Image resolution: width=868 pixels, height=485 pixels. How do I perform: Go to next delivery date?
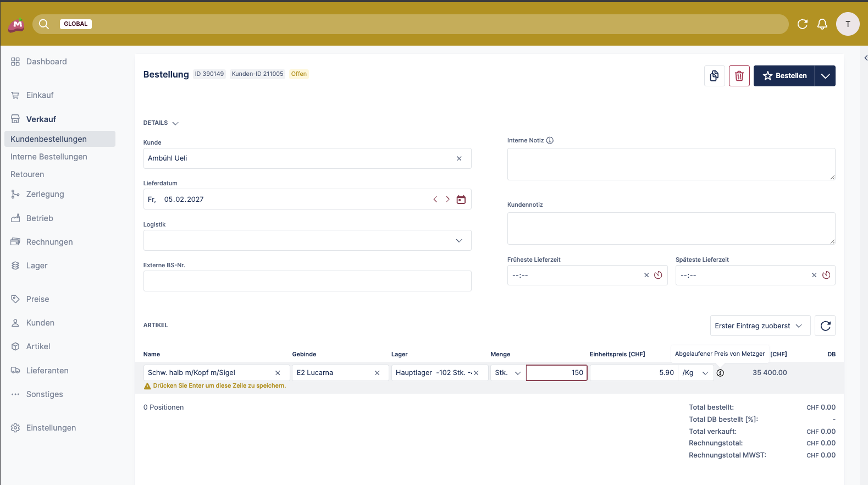pyautogui.click(x=447, y=200)
